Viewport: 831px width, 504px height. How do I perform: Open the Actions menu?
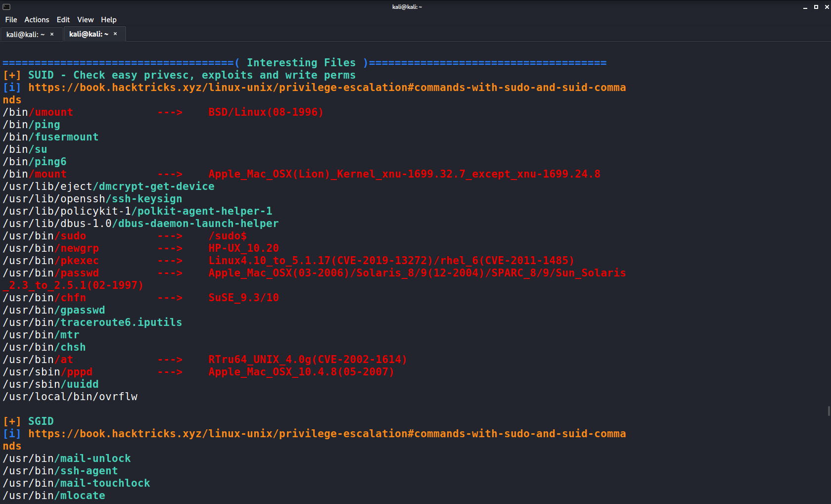pyautogui.click(x=37, y=20)
